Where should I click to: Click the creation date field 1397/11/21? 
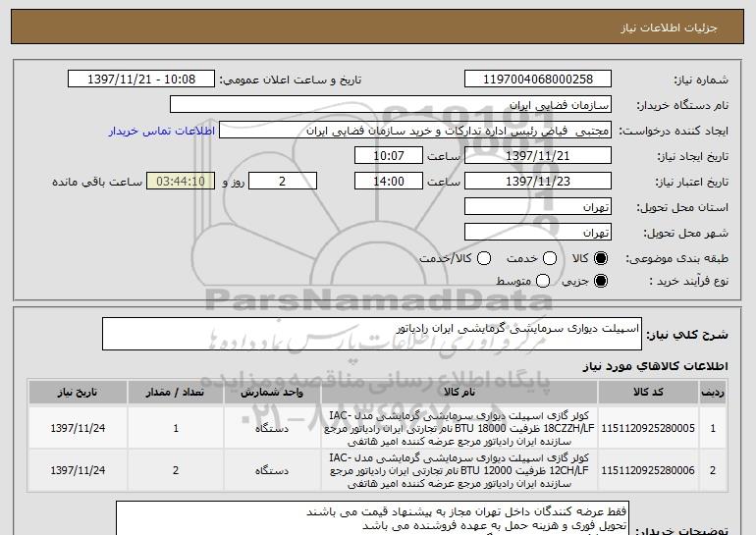(538, 156)
